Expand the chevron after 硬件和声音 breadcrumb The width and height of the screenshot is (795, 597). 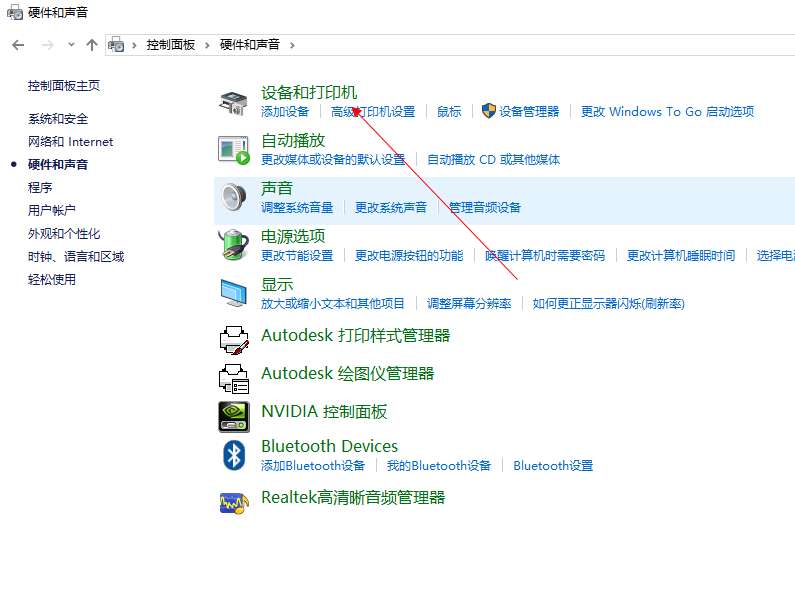292,45
